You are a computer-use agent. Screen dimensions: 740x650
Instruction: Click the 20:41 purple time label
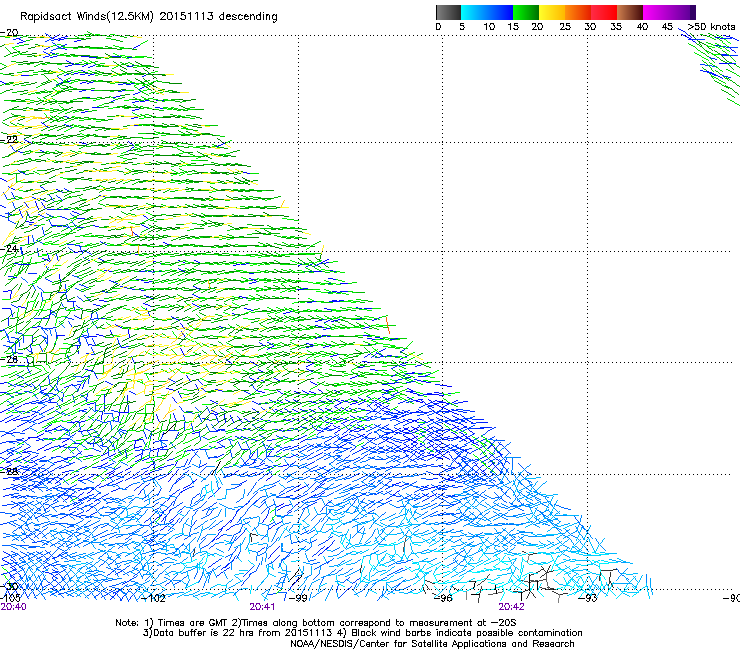(262, 607)
